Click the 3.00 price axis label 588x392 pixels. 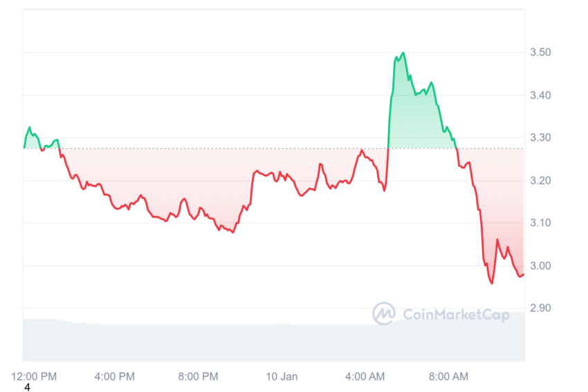coord(540,265)
